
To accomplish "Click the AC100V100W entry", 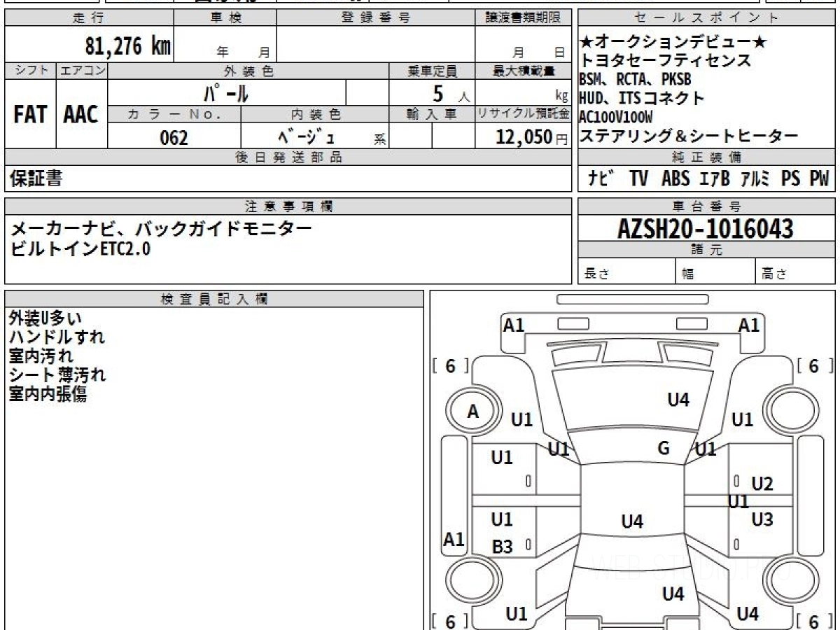I will pyautogui.click(x=616, y=117).
